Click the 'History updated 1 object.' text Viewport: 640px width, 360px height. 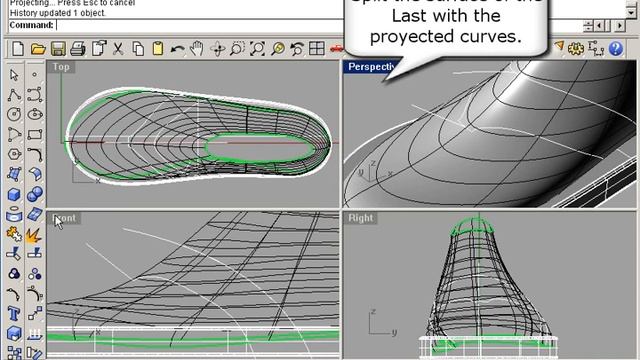click(58, 13)
